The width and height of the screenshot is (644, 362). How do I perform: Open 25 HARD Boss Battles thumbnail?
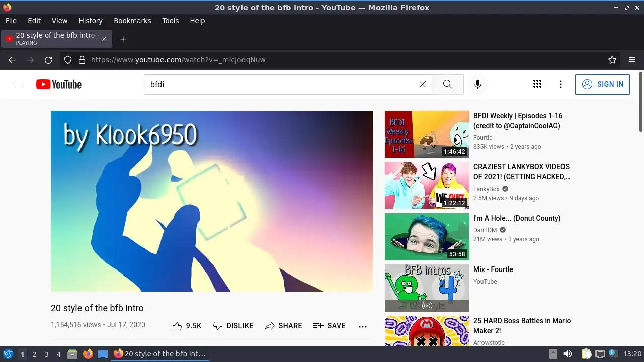pos(427,331)
